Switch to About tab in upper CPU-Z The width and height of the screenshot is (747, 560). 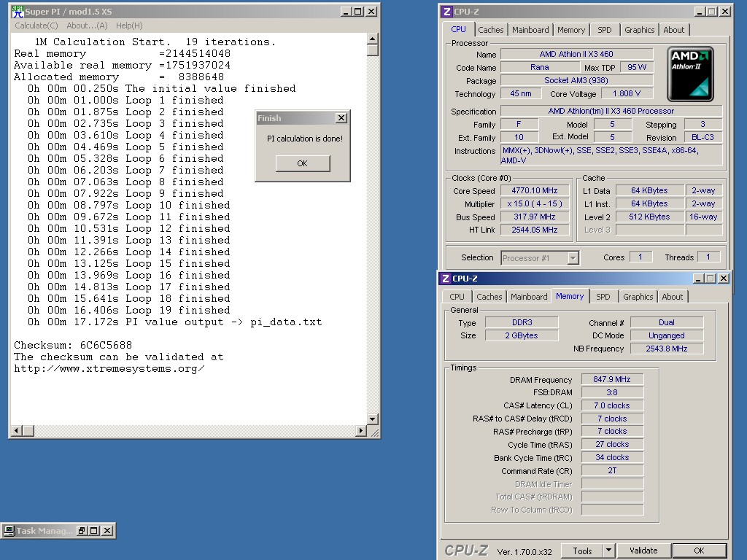tap(673, 30)
